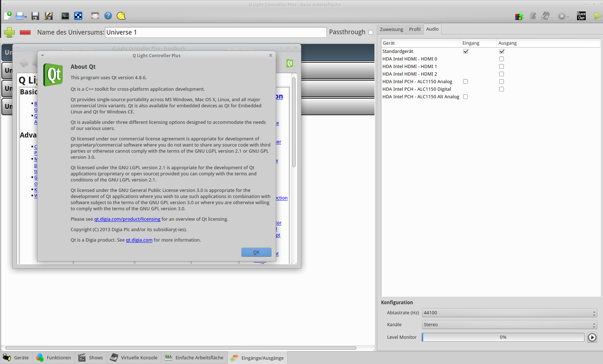Select HDA Intel PCH - ALC1150 Digital row
The height and width of the screenshot is (364, 603).
[x=491, y=89]
